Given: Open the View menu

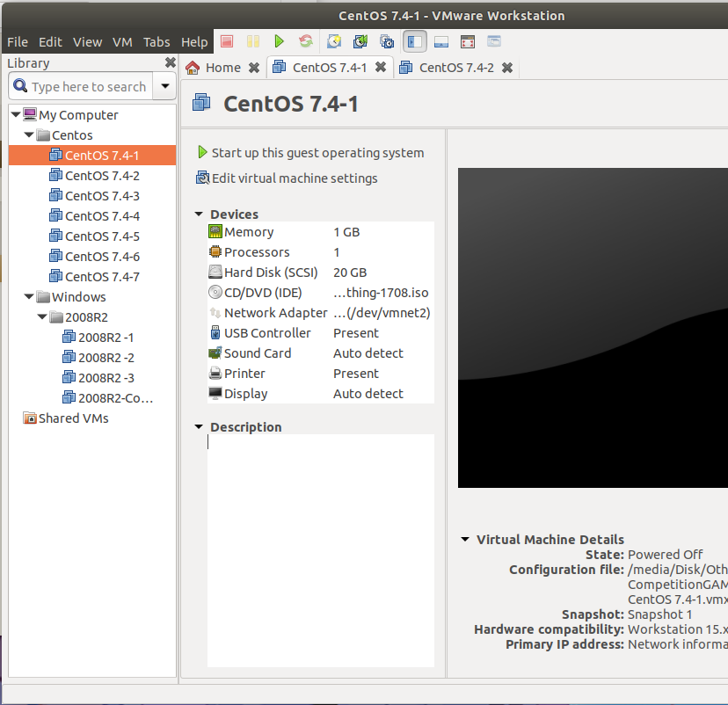Looking at the screenshot, I should (87, 42).
